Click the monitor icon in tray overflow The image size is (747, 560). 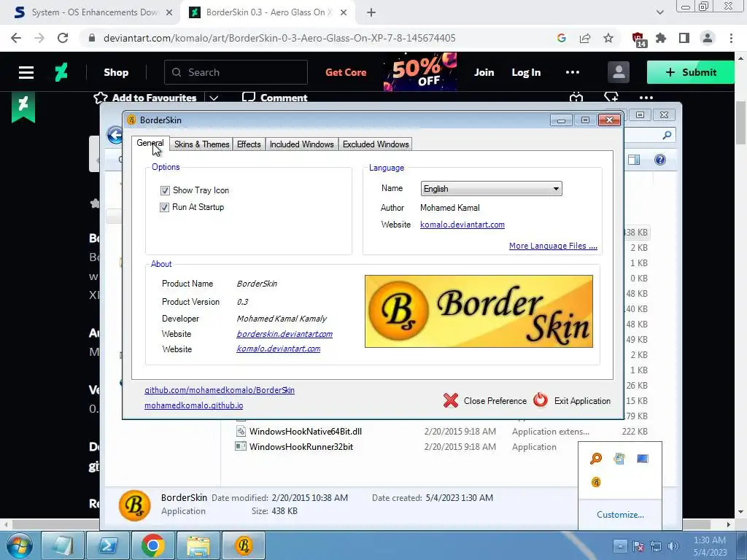click(643, 459)
